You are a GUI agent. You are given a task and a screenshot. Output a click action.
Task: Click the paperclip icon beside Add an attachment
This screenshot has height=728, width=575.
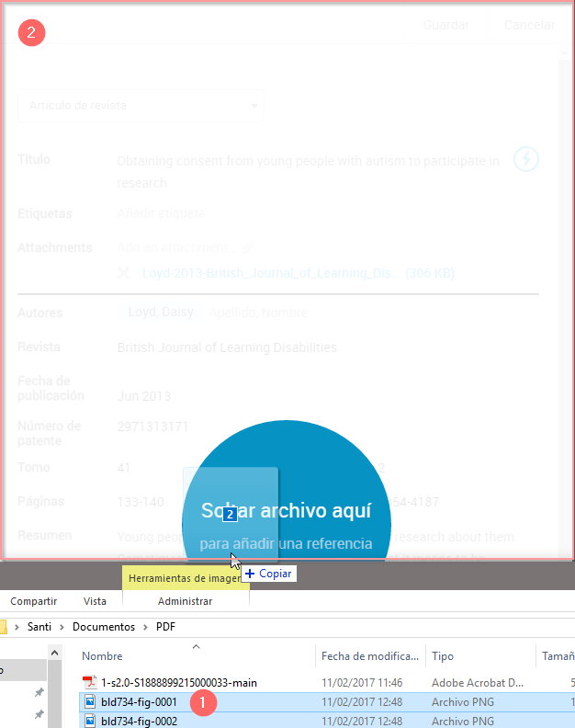pos(246,247)
